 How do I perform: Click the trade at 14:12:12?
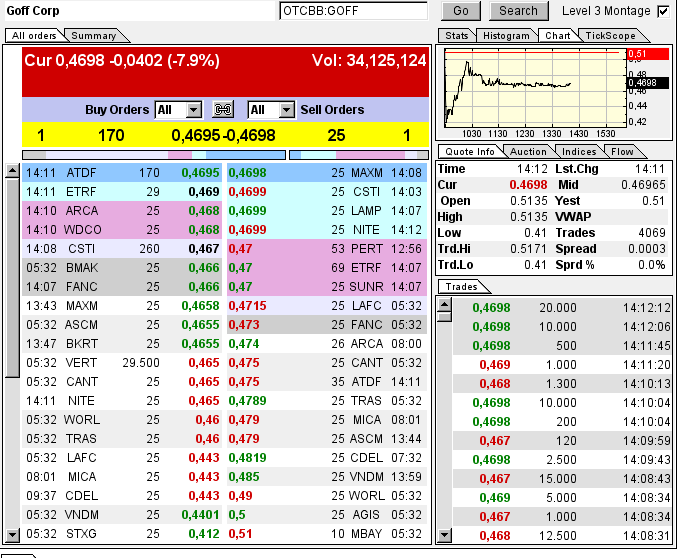click(x=562, y=308)
